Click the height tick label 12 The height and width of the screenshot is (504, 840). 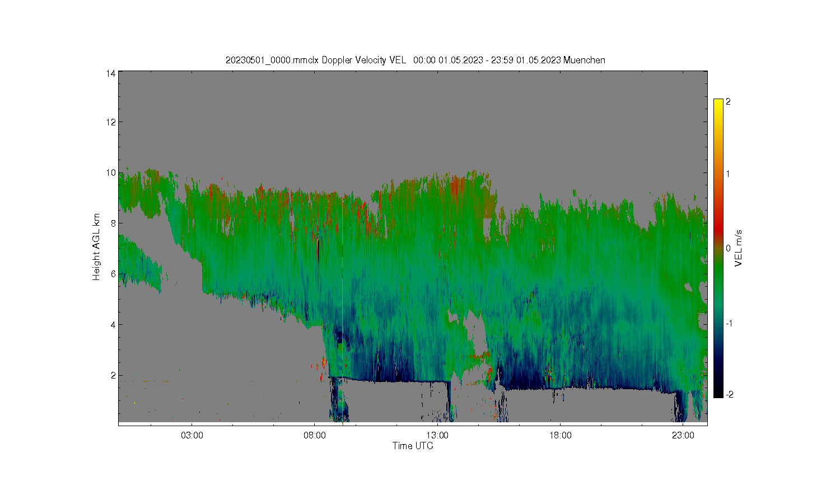coord(111,122)
